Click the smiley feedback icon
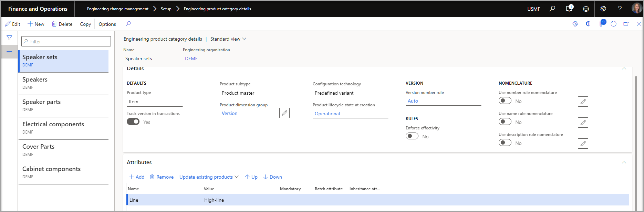The height and width of the screenshot is (212, 644). tap(586, 9)
